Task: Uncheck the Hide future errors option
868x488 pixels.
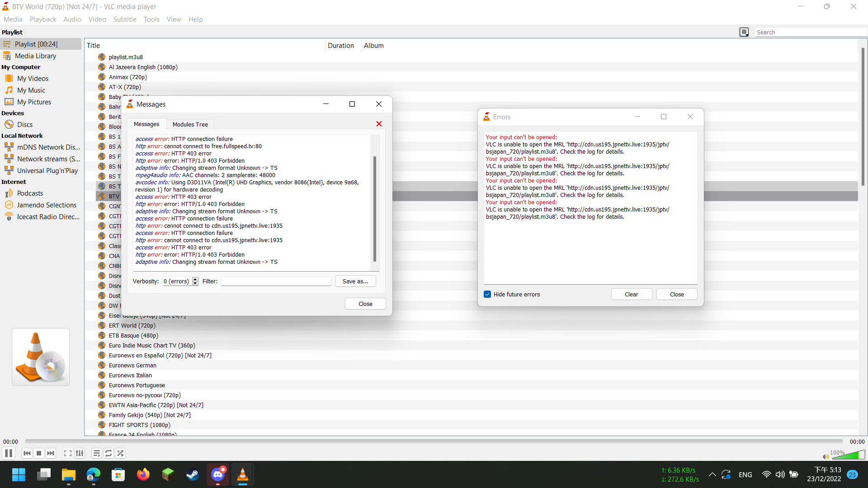Action: point(487,294)
